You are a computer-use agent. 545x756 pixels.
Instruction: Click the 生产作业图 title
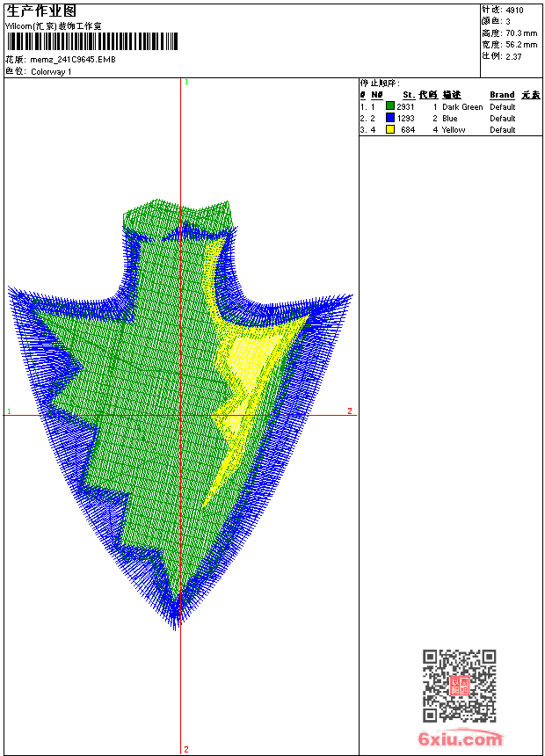pyautogui.click(x=40, y=11)
